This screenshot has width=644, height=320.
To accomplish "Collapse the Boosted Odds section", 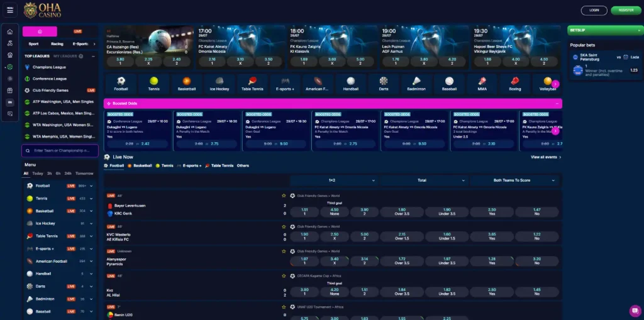I will point(557,104).
